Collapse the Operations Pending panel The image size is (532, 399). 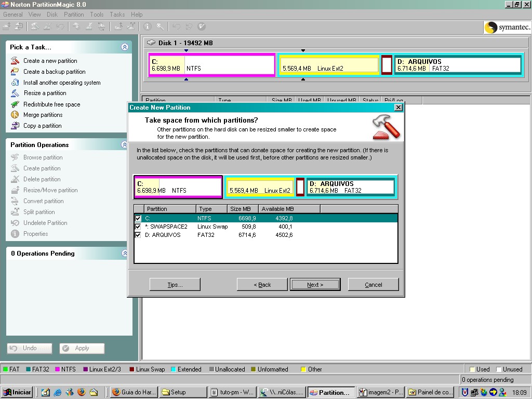pos(125,254)
